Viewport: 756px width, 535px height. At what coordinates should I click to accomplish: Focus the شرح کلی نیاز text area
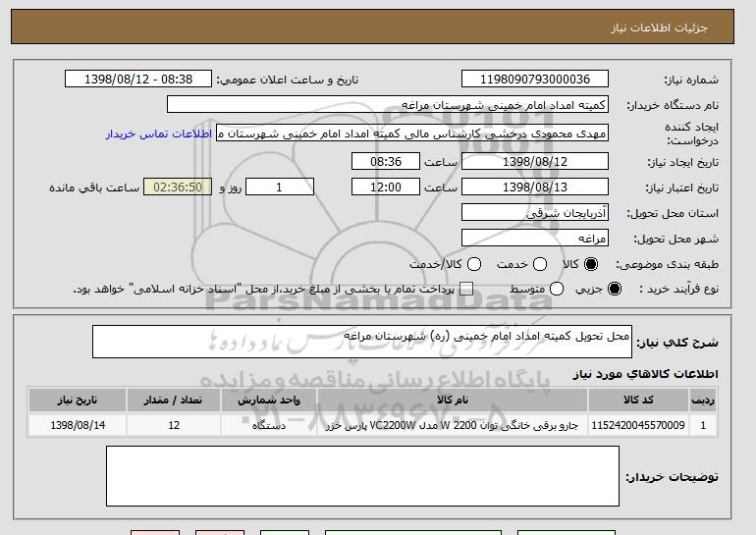pos(362,343)
